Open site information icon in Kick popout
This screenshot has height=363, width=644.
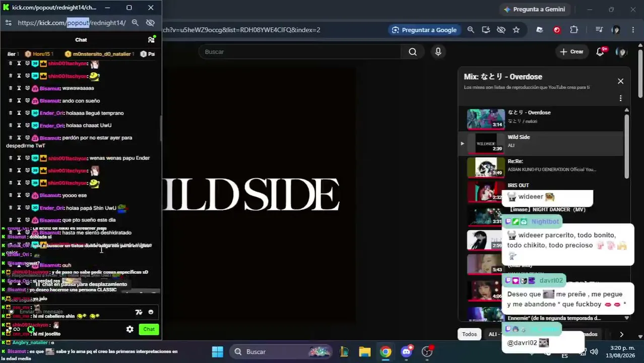[x=9, y=23]
